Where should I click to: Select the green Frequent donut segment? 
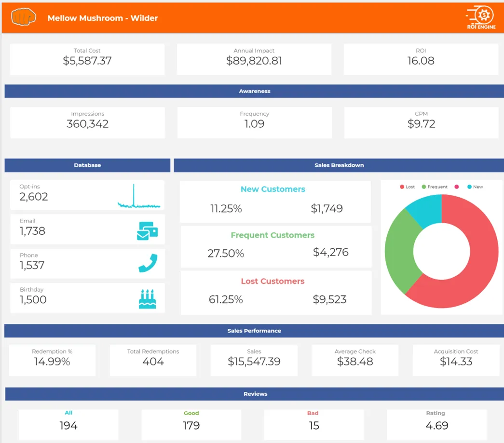(400, 251)
